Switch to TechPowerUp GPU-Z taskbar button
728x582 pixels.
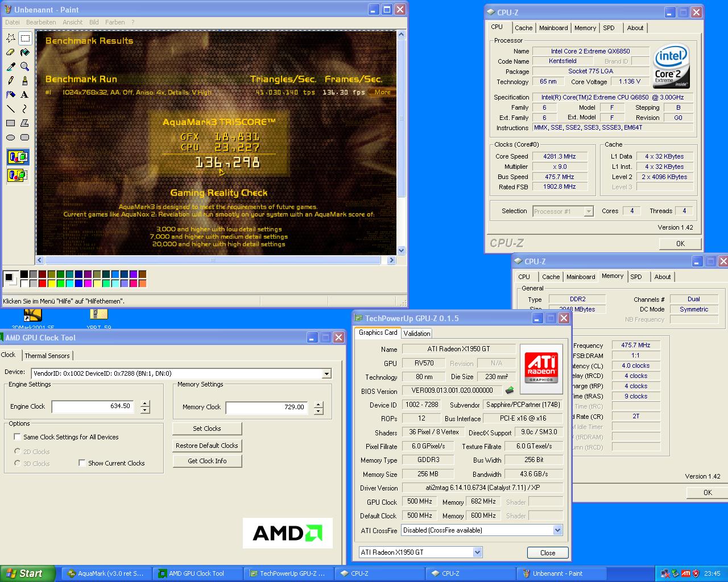pyautogui.click(x=289, y=573)
